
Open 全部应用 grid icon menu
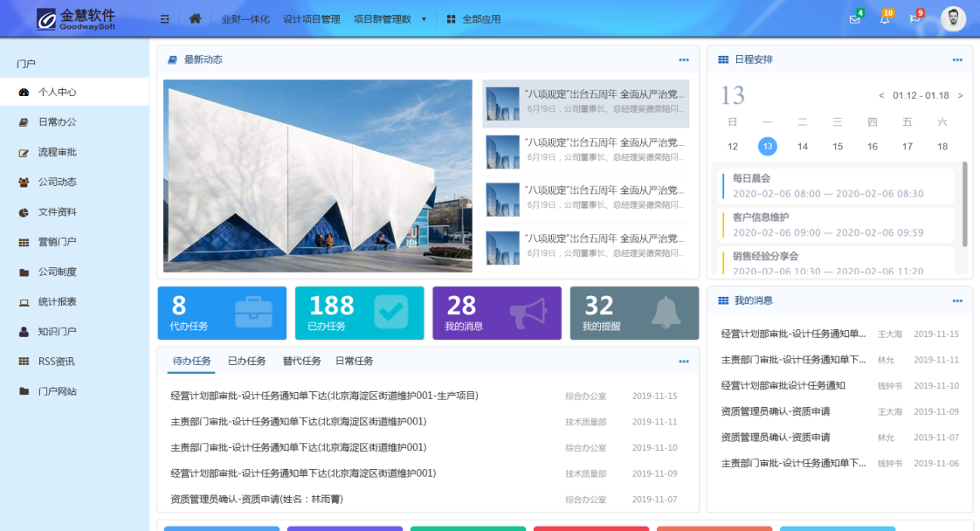(x=473, y=18)
